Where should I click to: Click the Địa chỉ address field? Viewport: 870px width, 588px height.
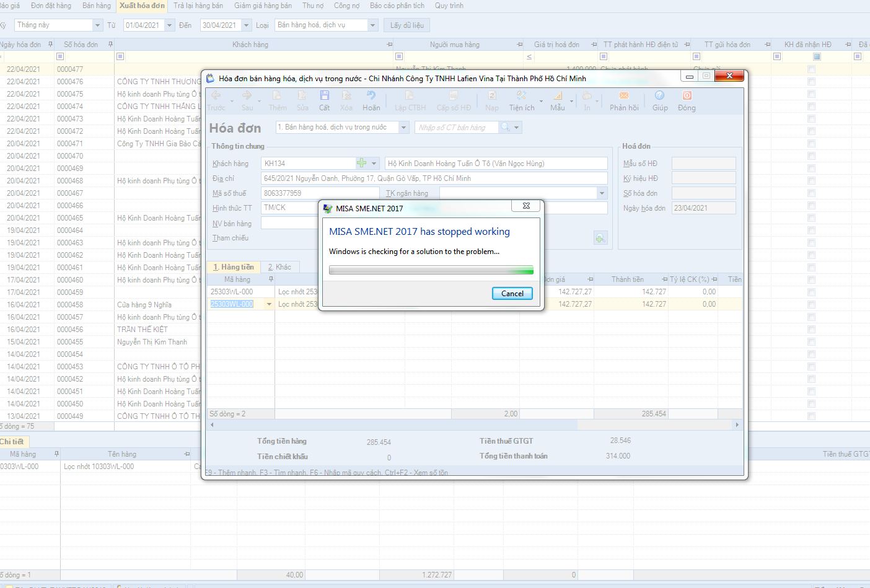[x=434, y=178]
